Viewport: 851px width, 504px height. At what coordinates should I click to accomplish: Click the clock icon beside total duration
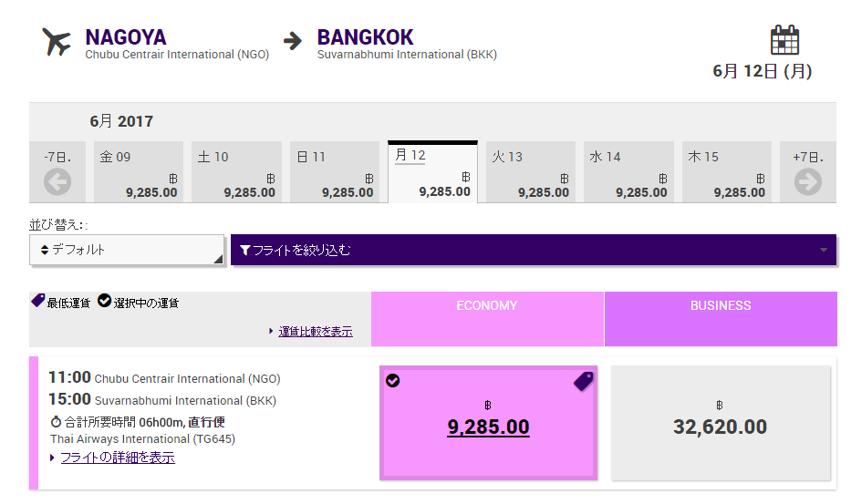pos(56,422)
